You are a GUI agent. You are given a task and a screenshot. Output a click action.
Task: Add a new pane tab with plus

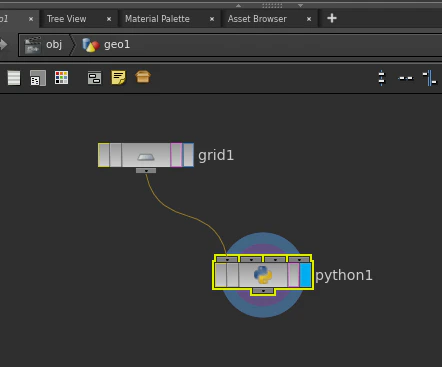click(x=332, y=18)
